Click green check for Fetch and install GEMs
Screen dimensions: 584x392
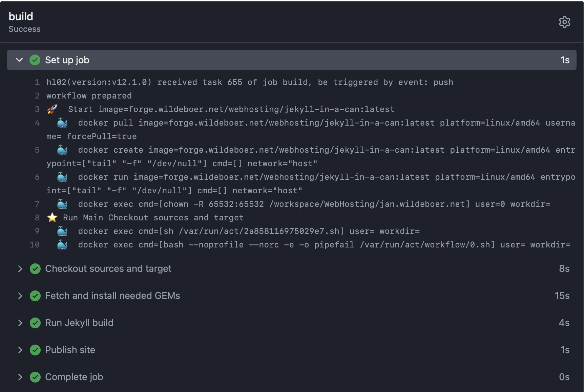tap(35, 296)
